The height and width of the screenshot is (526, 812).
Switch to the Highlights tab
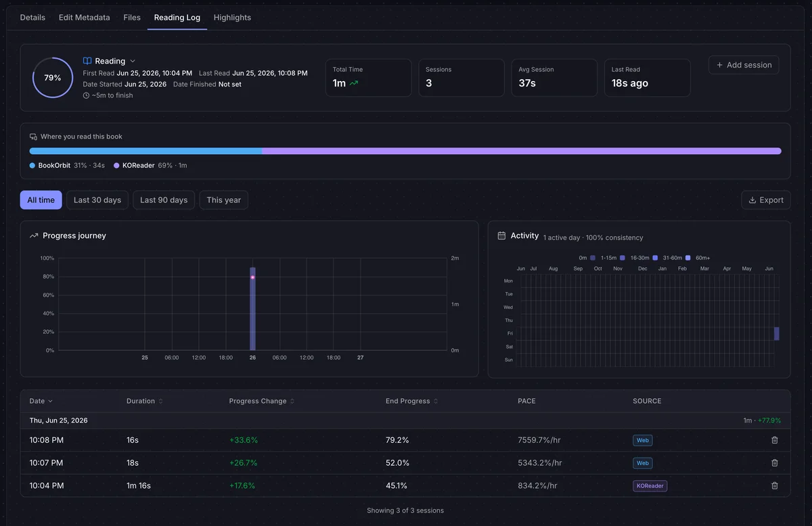pos(232,18)
